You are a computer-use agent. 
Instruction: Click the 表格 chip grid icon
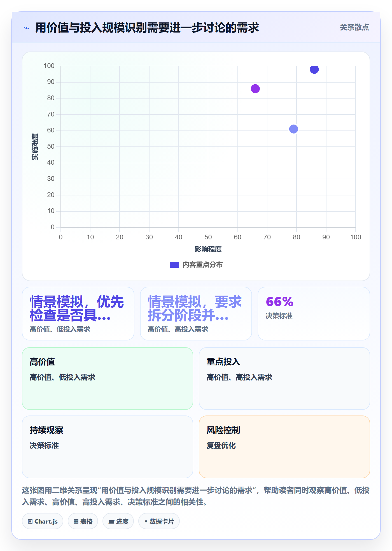click(76, 522)
